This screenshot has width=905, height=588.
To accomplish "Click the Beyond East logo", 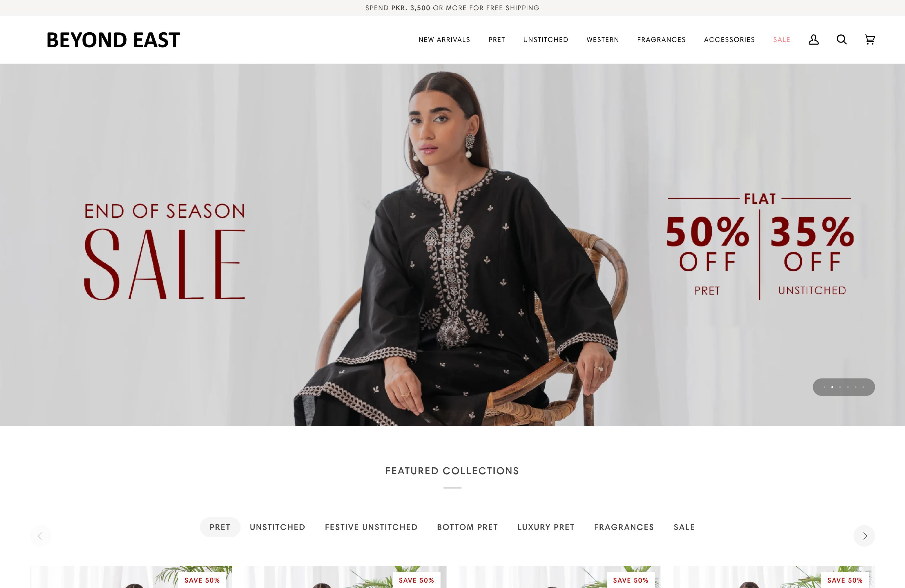I will point(113,40).
